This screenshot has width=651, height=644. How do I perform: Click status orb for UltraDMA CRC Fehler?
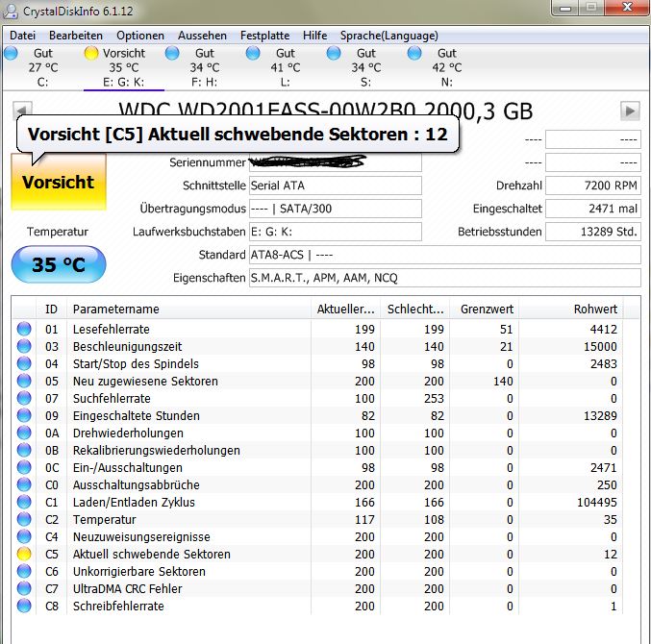click(x=24, y=588)
